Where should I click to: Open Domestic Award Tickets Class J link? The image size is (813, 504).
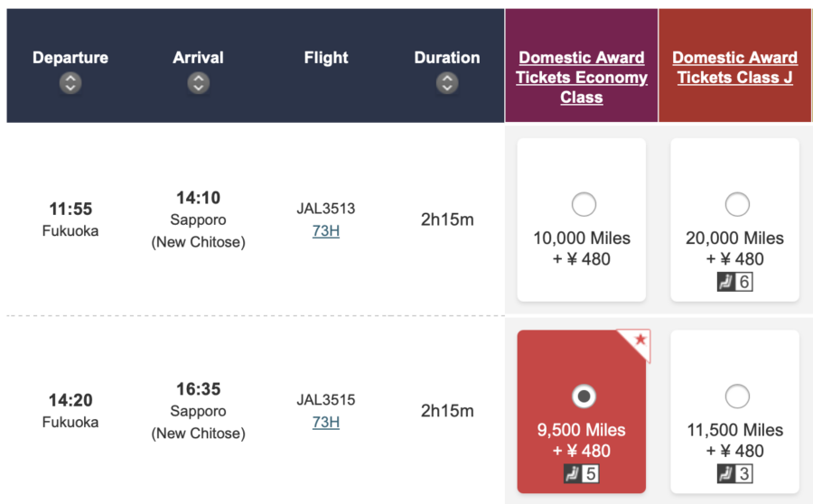coord(735,68)
